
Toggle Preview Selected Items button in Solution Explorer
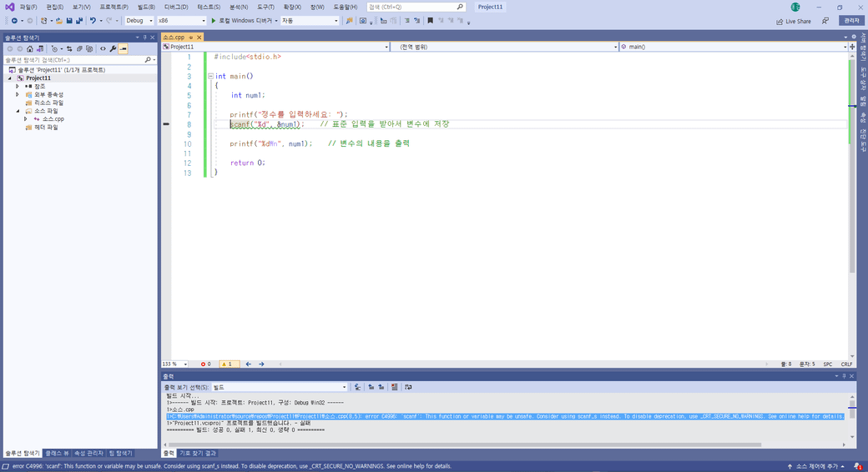(123, 48)
